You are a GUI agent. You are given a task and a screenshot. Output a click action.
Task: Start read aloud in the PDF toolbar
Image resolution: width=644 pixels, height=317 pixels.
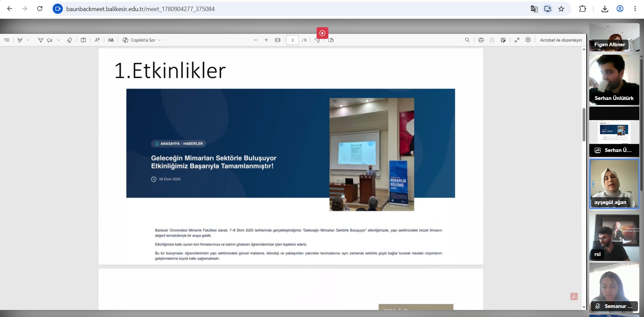click(x=97, y=40)
